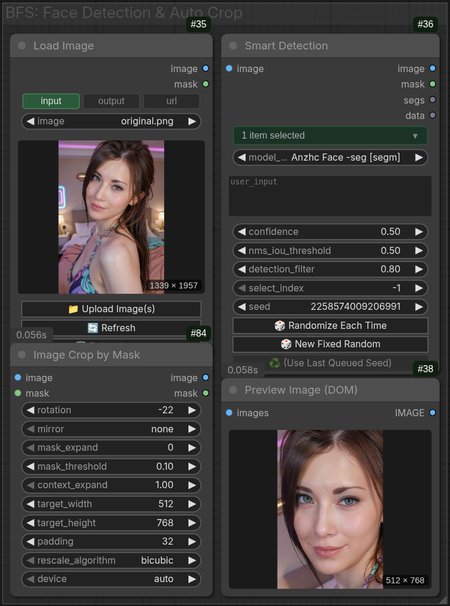450x606 pixels.
Task: Collapse the Load Image node via its dot
Action: (x=22, y=46)
